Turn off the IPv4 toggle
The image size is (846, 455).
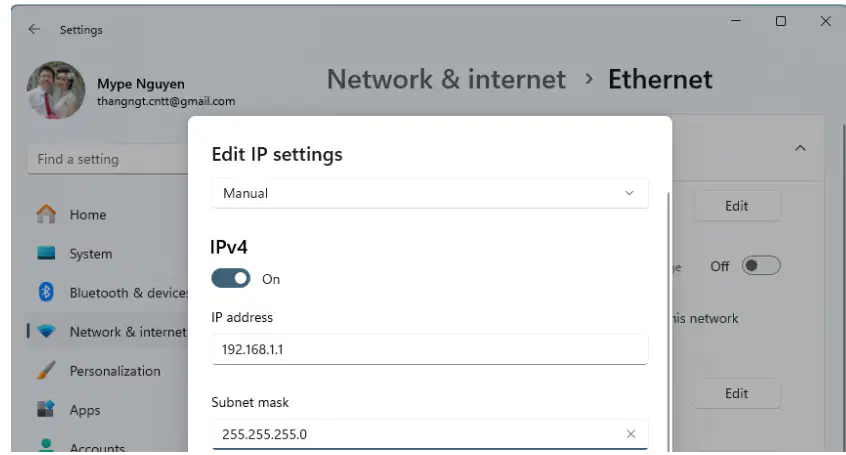230,279
